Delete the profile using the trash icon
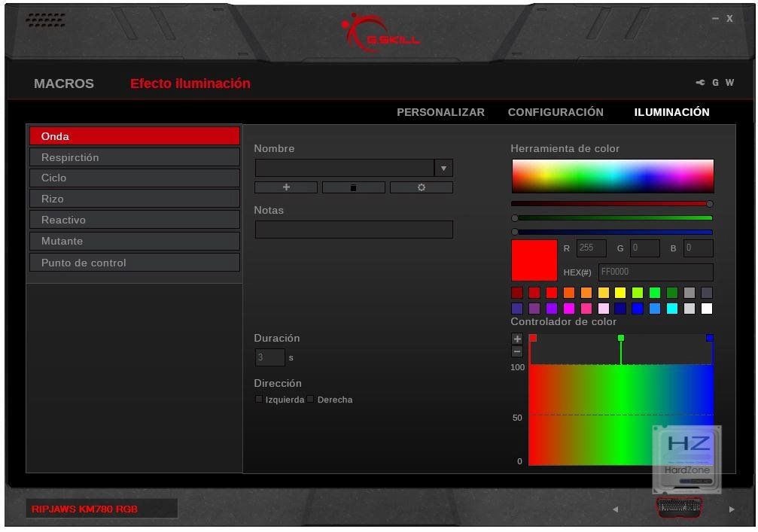This screenshot has height=532, width=758. click(353, 187)
